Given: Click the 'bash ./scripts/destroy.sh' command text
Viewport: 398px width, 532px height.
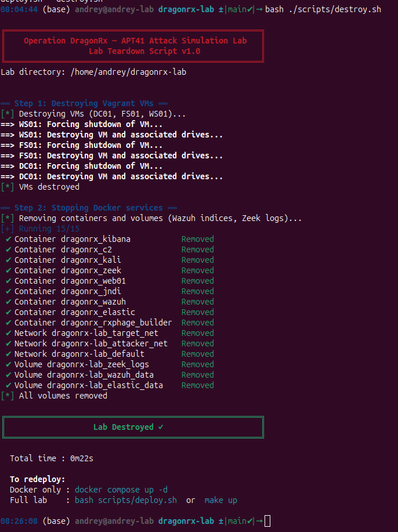Looking at the screenshot, I should (x=323, y=9).
